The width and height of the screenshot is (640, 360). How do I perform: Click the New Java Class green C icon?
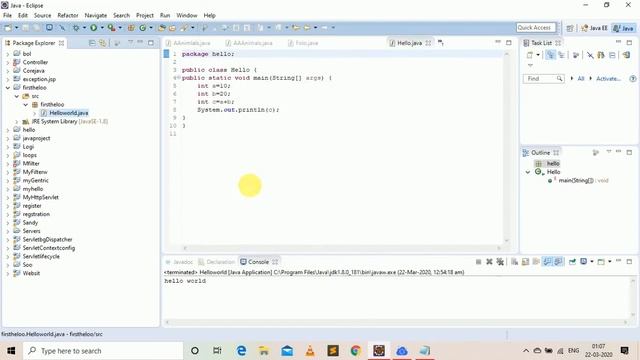[x=142, y=28]
